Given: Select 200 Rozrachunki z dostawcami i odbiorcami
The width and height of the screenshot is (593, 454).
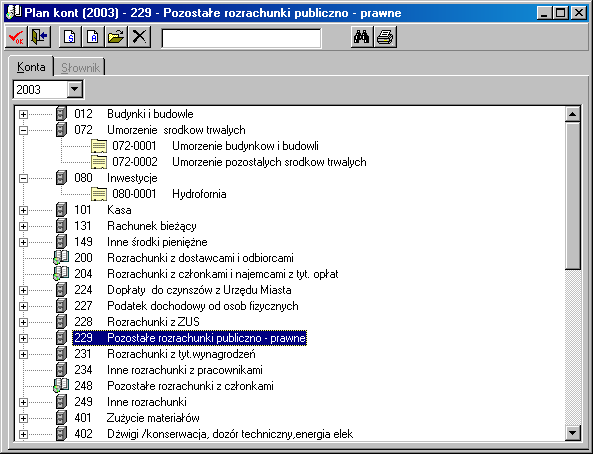Looking at the screenshot, I should (x=184, y=258).
